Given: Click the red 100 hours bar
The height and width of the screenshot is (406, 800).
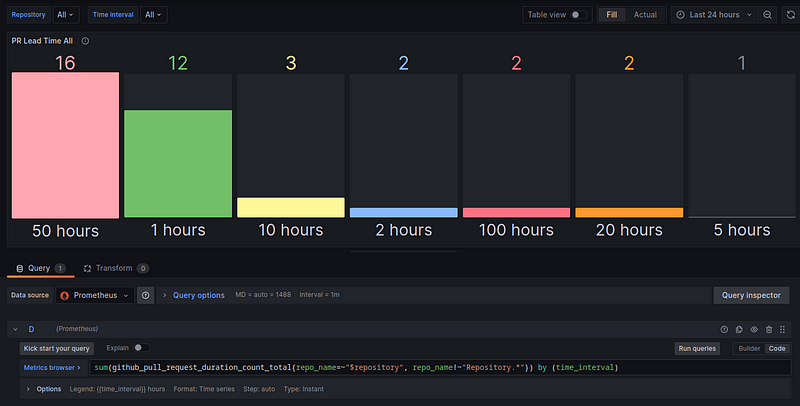Looking at the screenshot, I should click(516, 213).
